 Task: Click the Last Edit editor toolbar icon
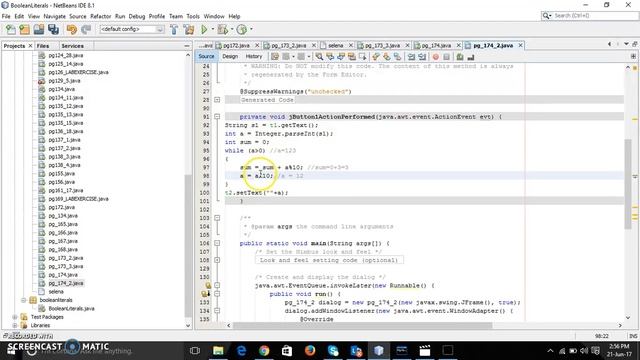click(275, 57)
